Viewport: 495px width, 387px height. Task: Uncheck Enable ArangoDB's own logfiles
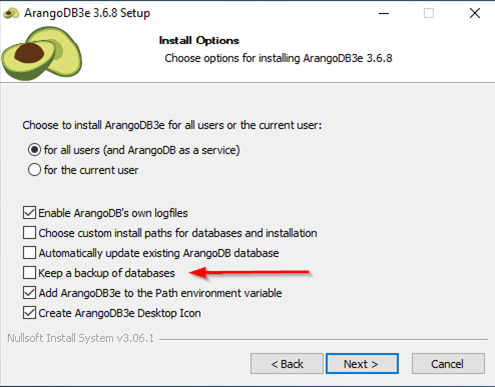pos(30,213)
